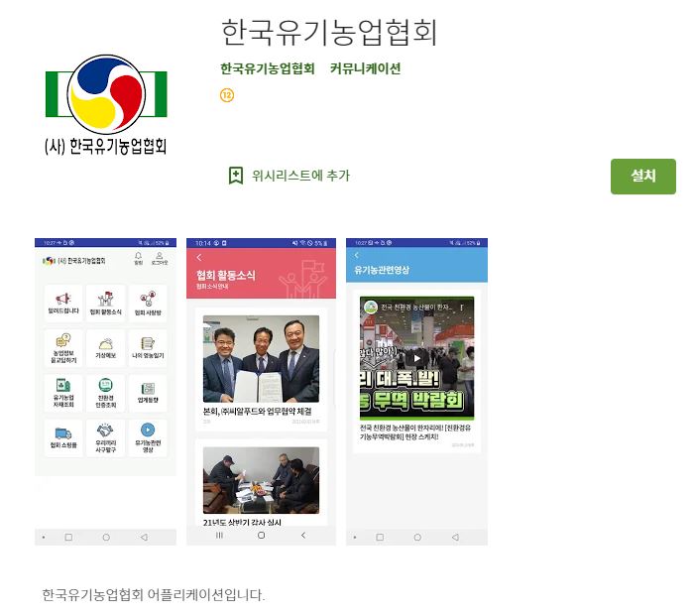
Task: Open the 협회 활동소식 screenshot thumbnail
Action: pyautogui.click(x=261, y=392)
